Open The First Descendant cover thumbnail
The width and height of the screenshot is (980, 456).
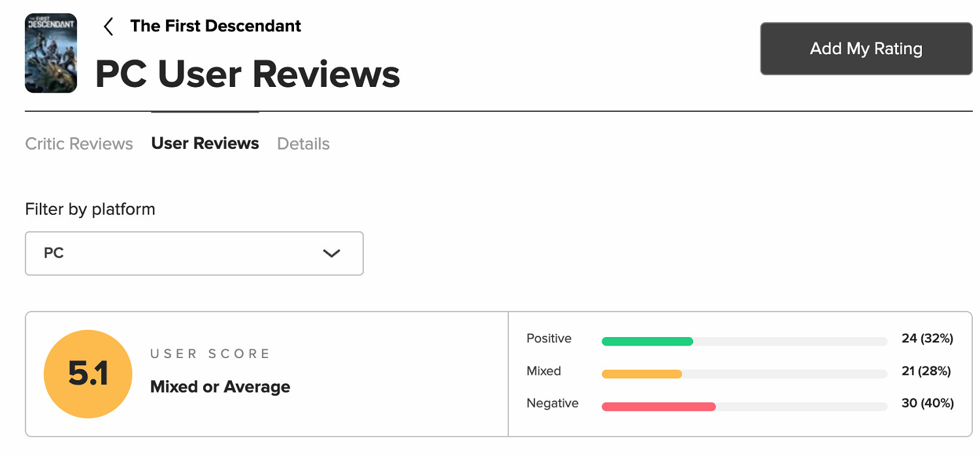[51, 53]
